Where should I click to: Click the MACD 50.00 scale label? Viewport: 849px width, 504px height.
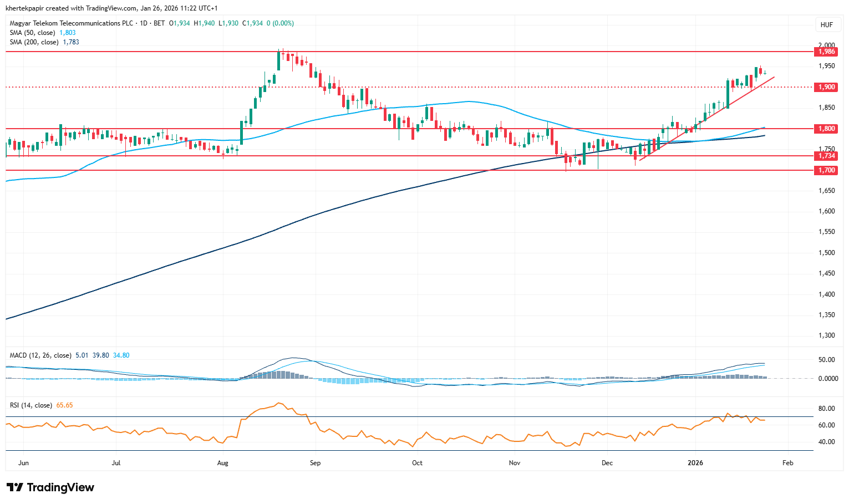point(826,360)
